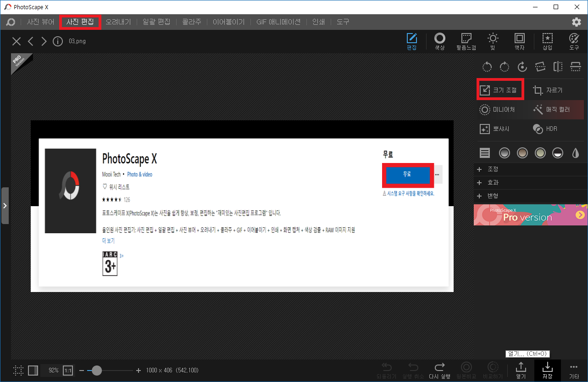The image size is (588, 382).
Task: Open the 색상 color panel
Action: click(x=440, y=41)
